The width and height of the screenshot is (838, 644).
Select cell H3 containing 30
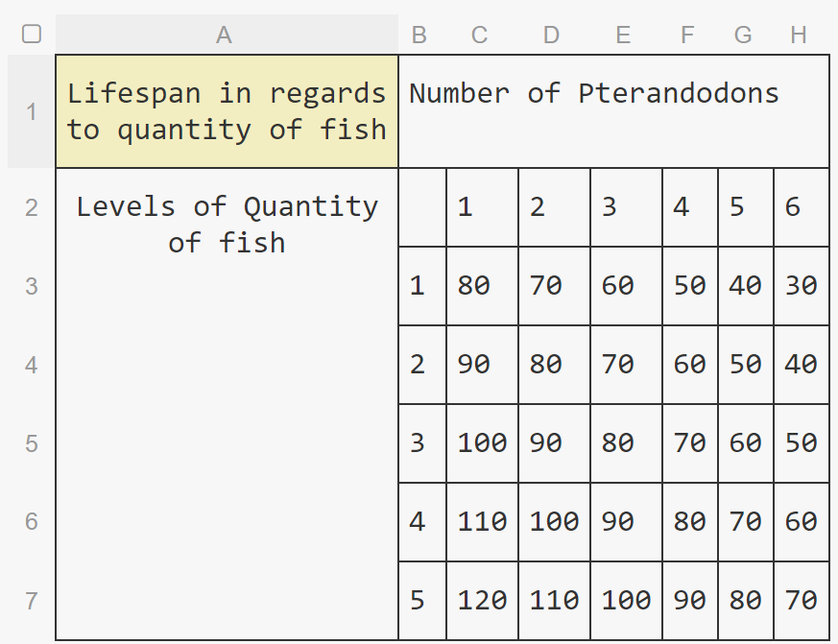click(x=802, y=285)
